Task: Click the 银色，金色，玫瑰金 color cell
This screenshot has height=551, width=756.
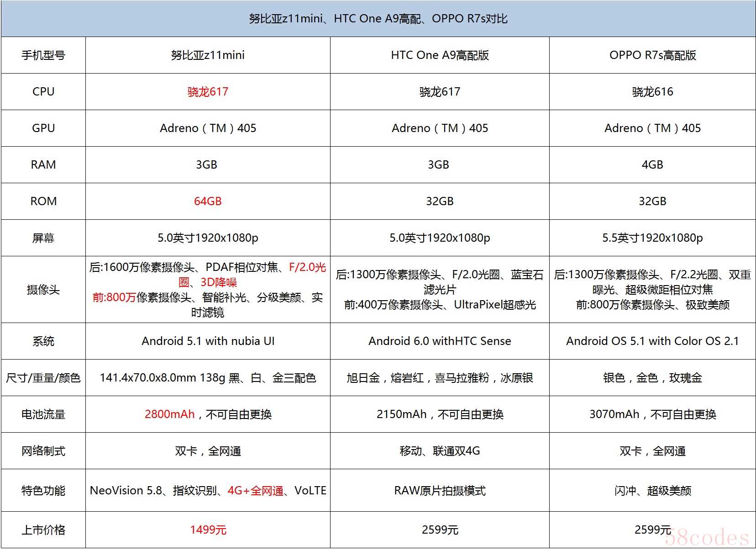Action: [652, 378]
